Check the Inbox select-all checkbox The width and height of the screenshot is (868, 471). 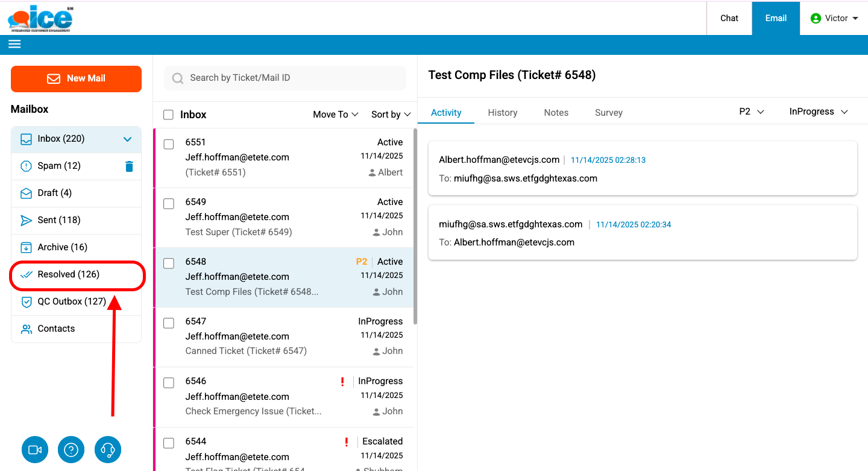[169, 115]
